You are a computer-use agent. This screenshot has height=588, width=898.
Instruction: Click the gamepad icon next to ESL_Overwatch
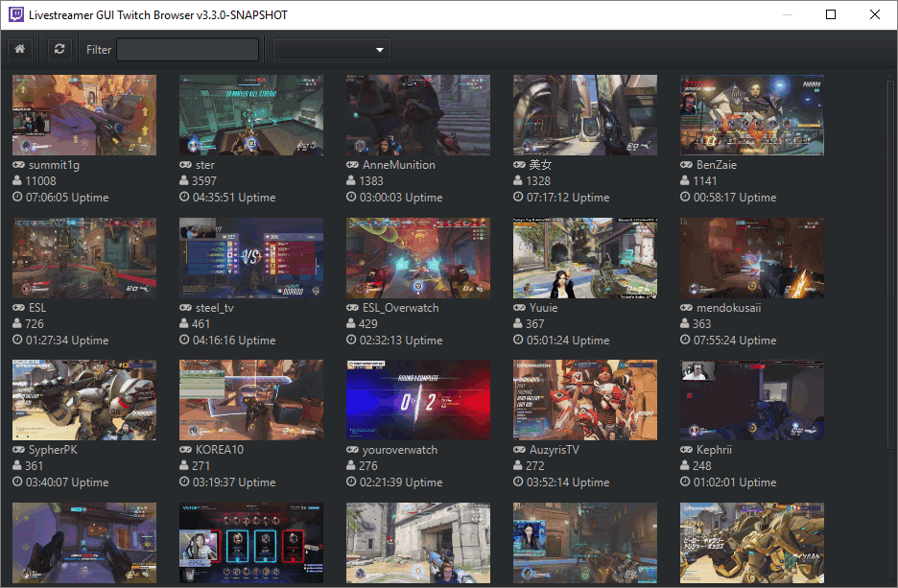tap(352, 308)
